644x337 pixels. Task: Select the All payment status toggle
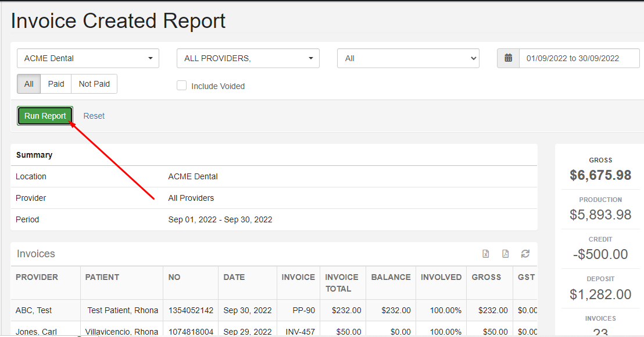click(28, 84)
